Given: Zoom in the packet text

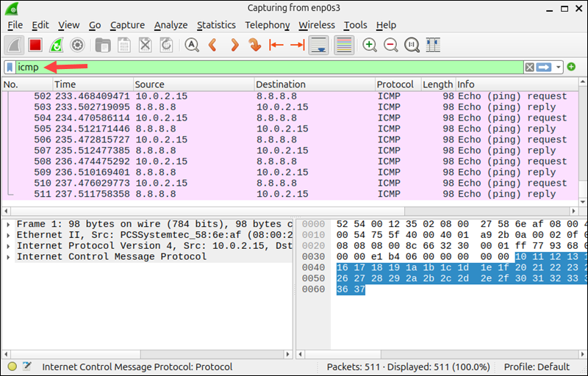Looking at the screenshot, I should (370, 46).
